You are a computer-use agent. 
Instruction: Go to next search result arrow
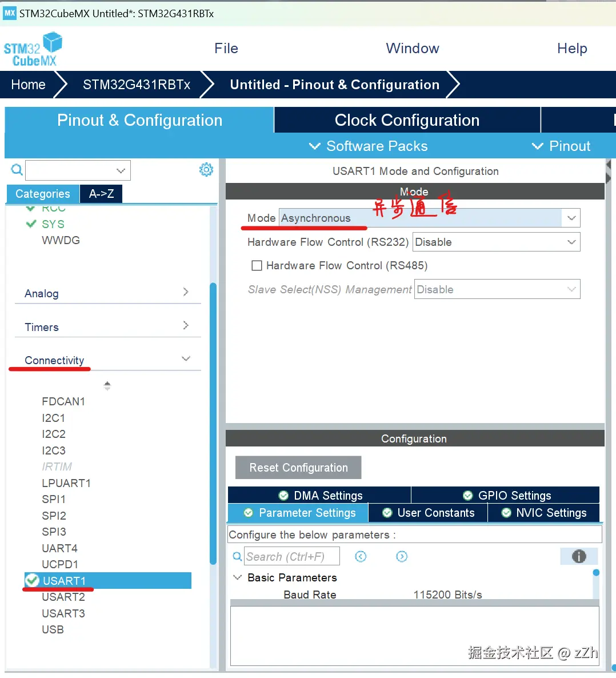402,556
